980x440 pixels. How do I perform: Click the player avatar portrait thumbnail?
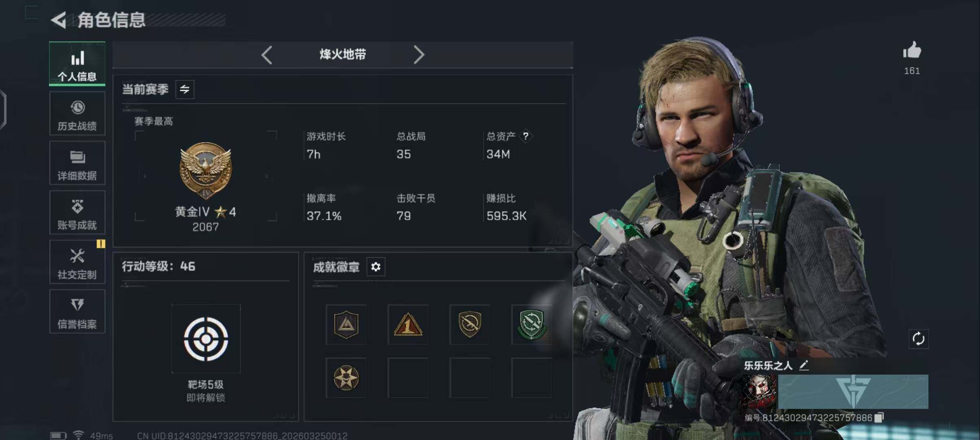click(759, 392)
